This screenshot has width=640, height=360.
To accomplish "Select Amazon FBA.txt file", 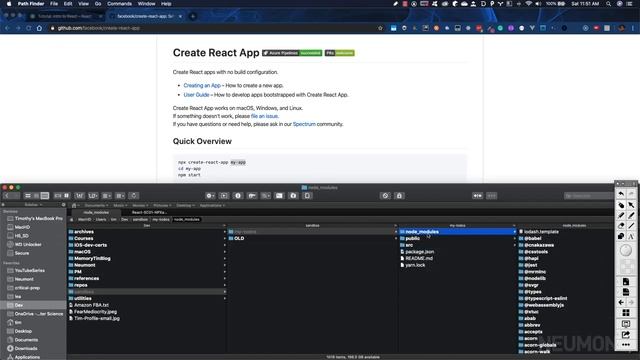I will pos(91,305).
